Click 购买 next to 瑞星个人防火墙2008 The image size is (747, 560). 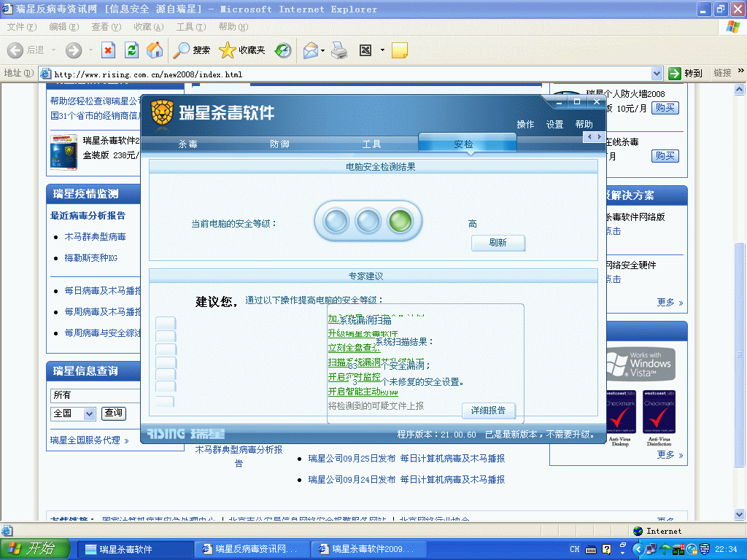click(x=665, y=108)
